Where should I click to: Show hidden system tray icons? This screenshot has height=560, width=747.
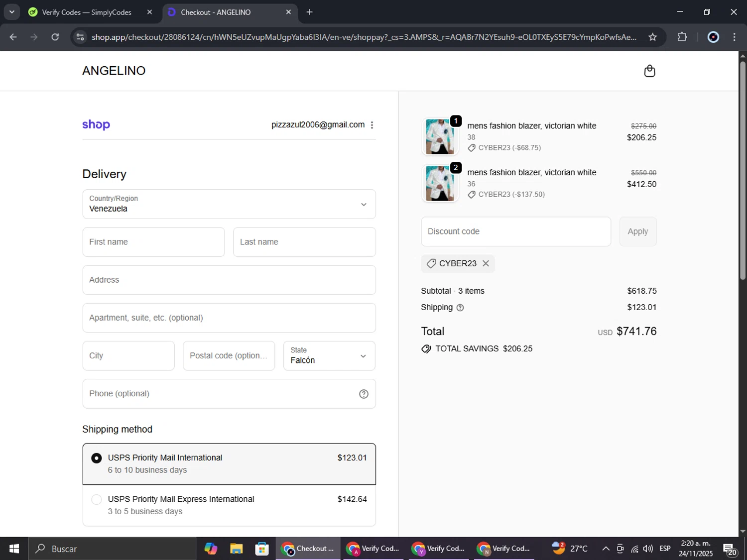pyautogui.click(x=606, y=549)
